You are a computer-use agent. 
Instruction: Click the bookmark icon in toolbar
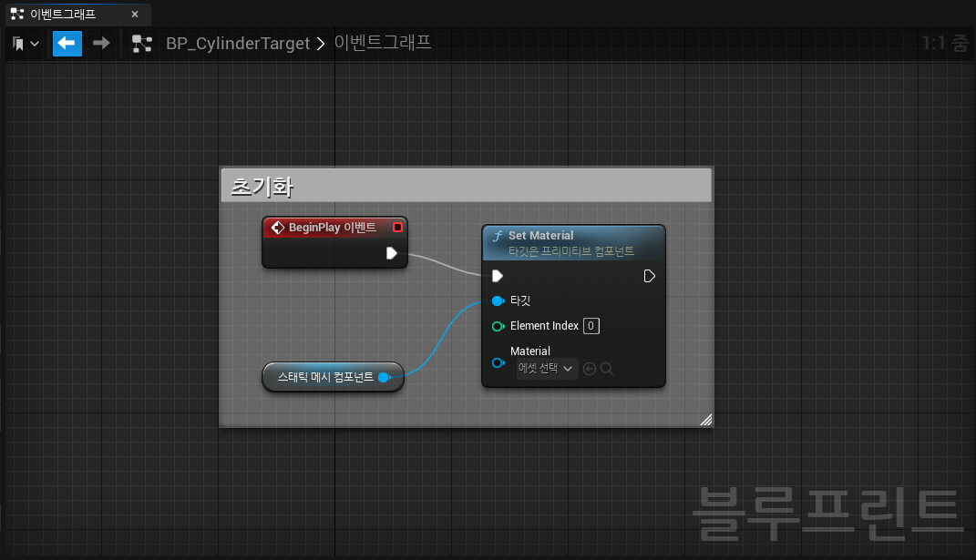[18, 44]
